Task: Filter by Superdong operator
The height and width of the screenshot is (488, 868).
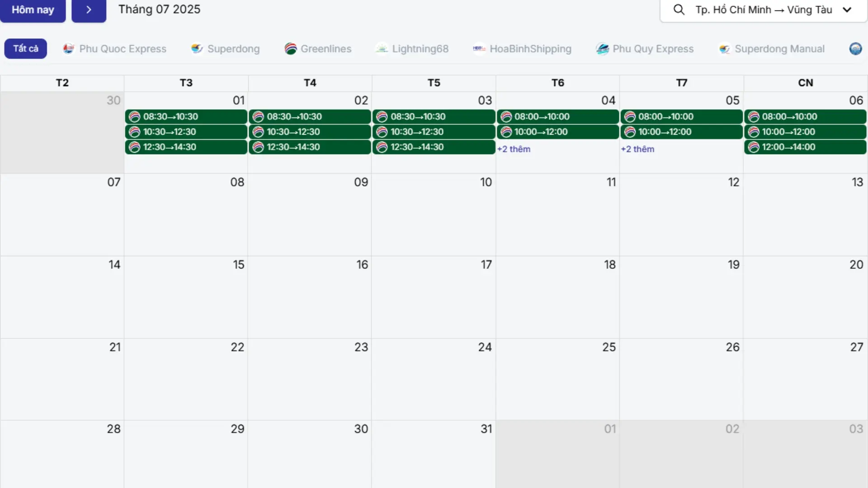Action: 225,49
